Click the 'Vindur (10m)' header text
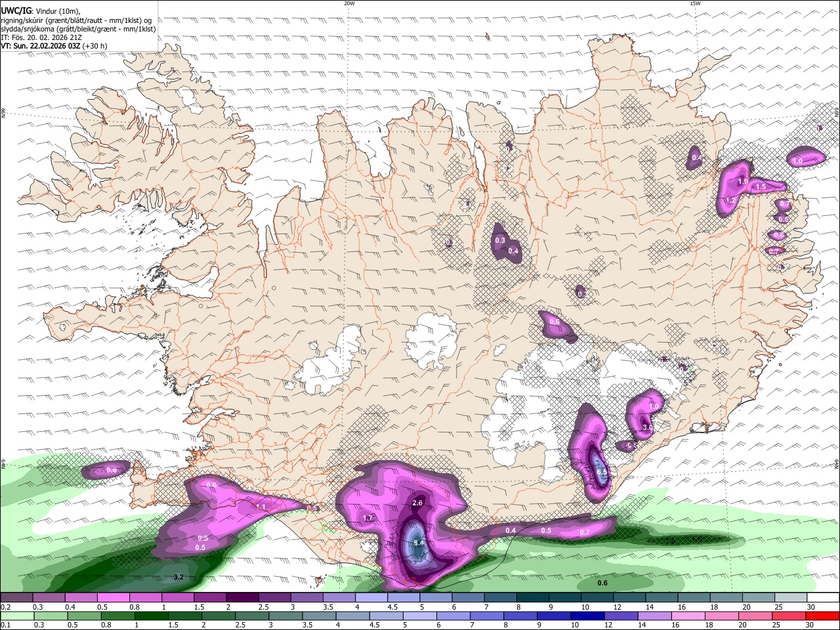The width and height of the screenshot is (840, 630). pos(57,10)
